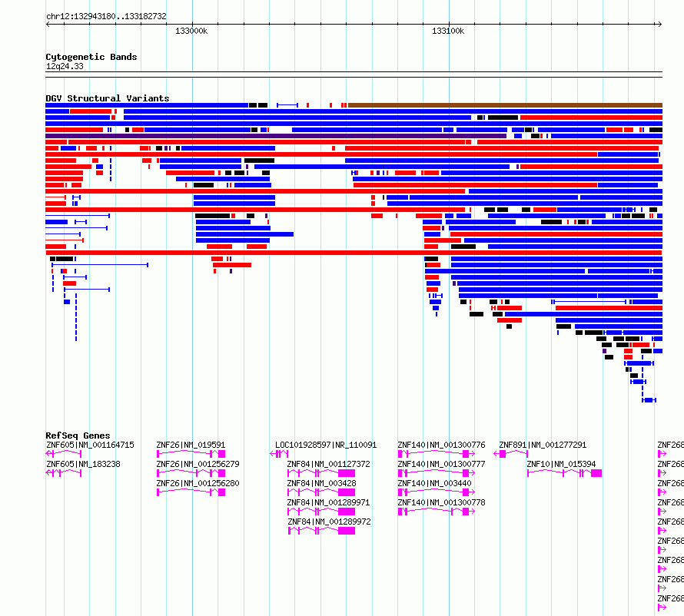Open the ZNF605|NM_001164715 gene label
Image resolution: width=684 pixels, height=616 pixels.
pos(90,445)
